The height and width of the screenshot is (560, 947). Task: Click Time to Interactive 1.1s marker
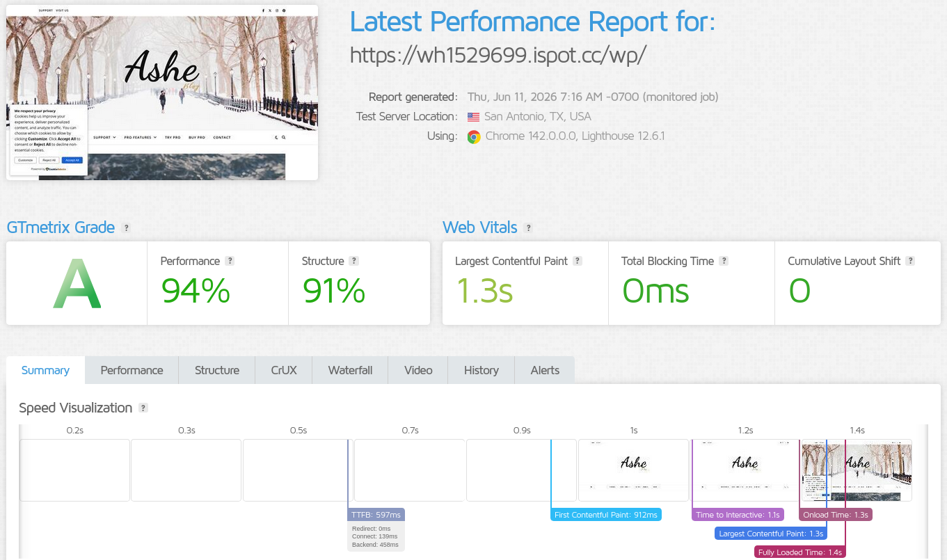(x=738, y=515)
